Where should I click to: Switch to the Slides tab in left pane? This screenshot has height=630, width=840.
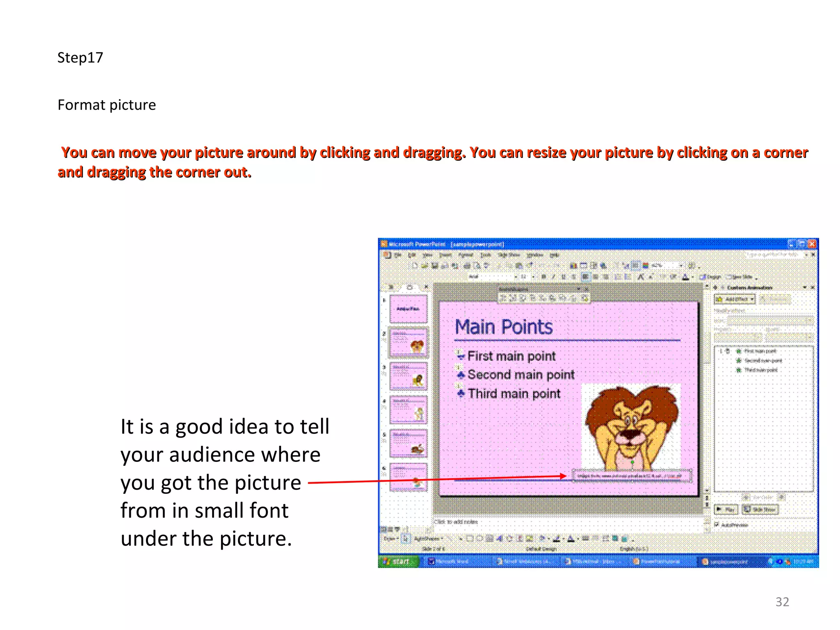pyautogui.click(x=409, y=287)
